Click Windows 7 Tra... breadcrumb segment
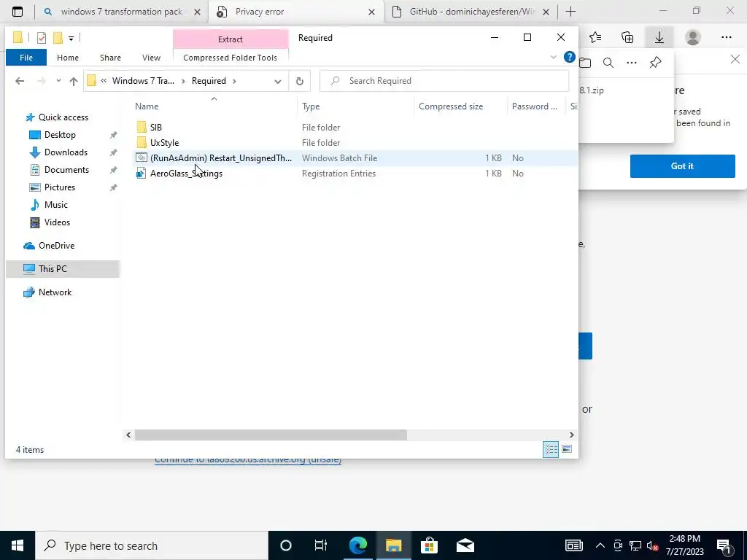Screen dimensions: 747x560 pos(143,81)
